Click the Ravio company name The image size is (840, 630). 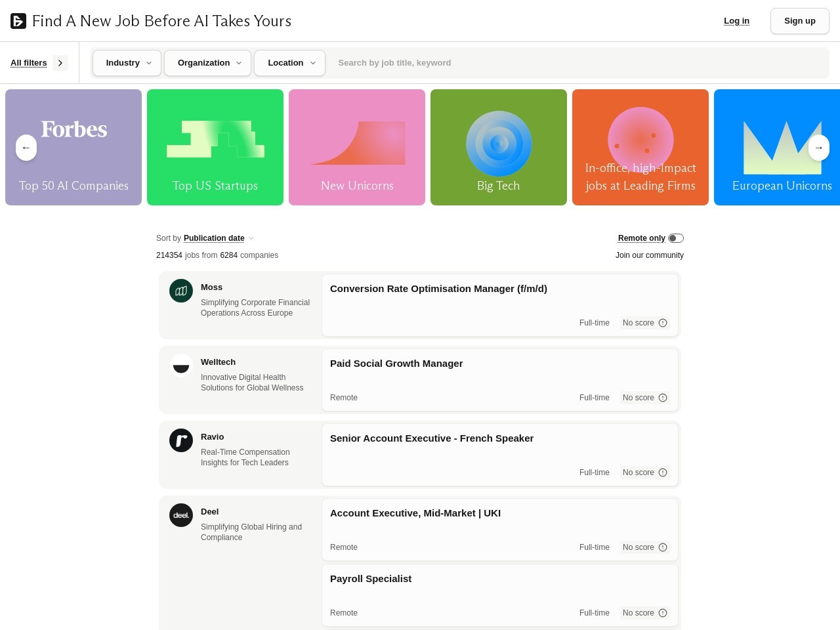pos(212,437)
